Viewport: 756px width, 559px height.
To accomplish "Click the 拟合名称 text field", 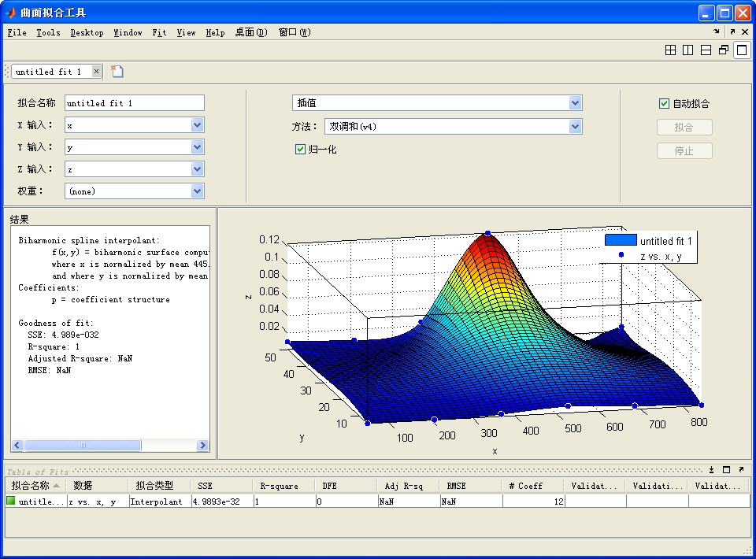I will tap(134, 103).
